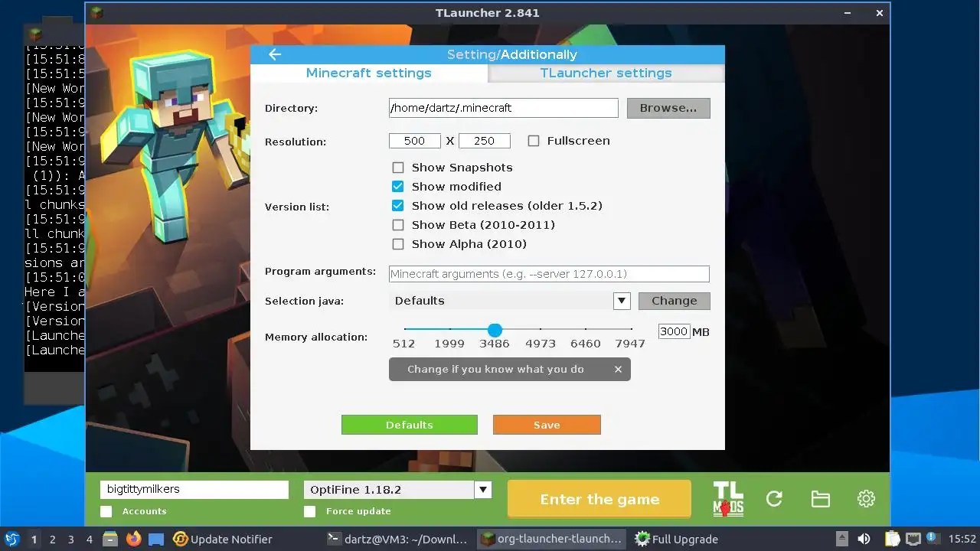
Task: Click the Minecraft block icon in TLauncher title bar
Action: (x=96, y=12)
